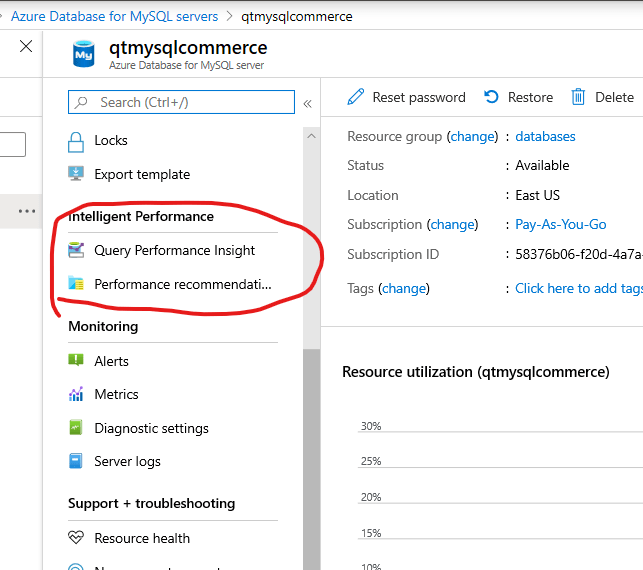Image resolution: width=643 pixels, height=570 pixels.
Task: Click the Export template icon
Action: [76, 173]
